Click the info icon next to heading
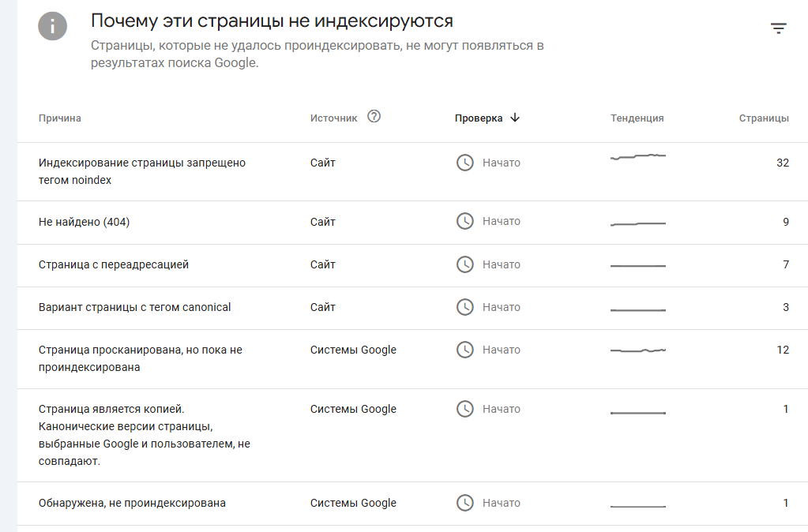Viewport: 808px width, 532px height. pos(53,26)
